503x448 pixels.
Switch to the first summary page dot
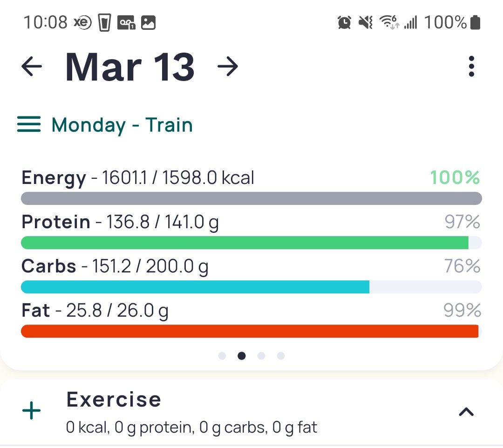(x=222, y=356)
